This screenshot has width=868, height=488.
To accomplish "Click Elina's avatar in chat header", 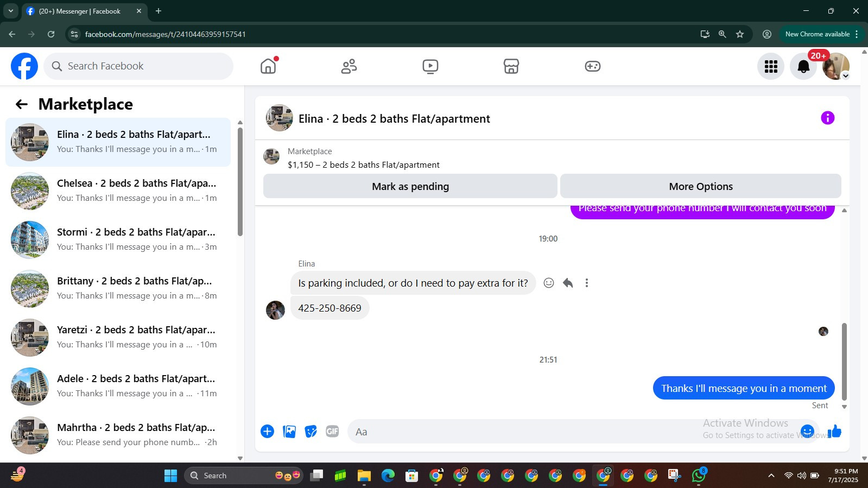I will [x=280, y=118].
